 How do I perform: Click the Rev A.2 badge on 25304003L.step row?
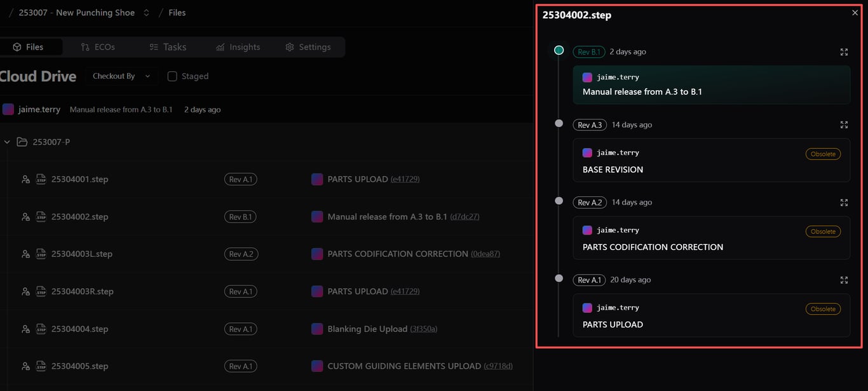[241, 254]
